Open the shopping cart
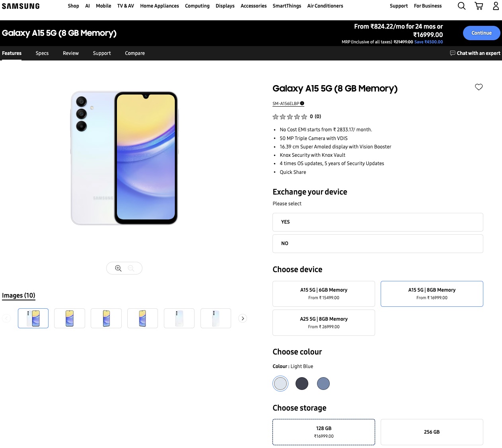This screenshot has height=448, width=502. point(479,6)
